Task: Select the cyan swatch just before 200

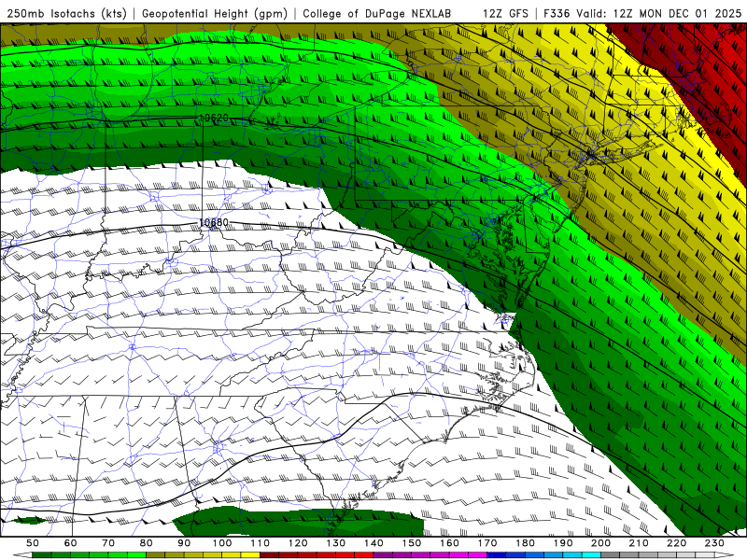Action: (x=591, y=555)
